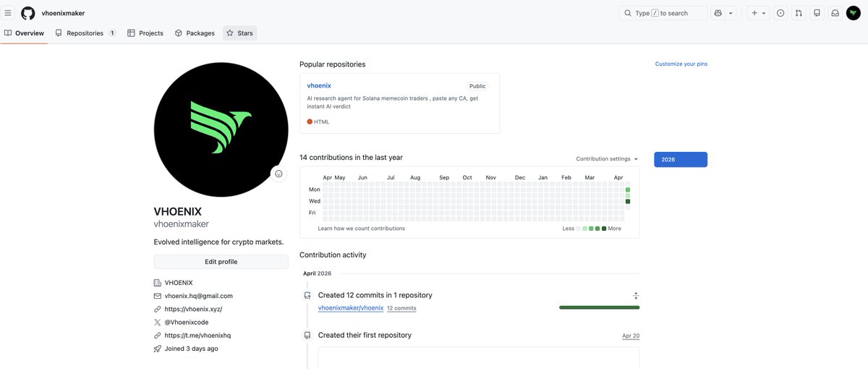Open the notifications inbox icon
This screenshot has height=369, width=868.
coord(835,13)
